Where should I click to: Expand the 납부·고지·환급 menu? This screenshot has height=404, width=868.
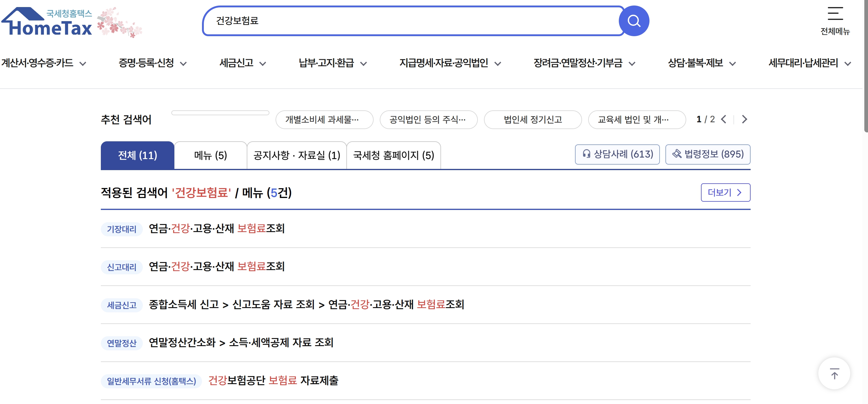coord(332,63)
